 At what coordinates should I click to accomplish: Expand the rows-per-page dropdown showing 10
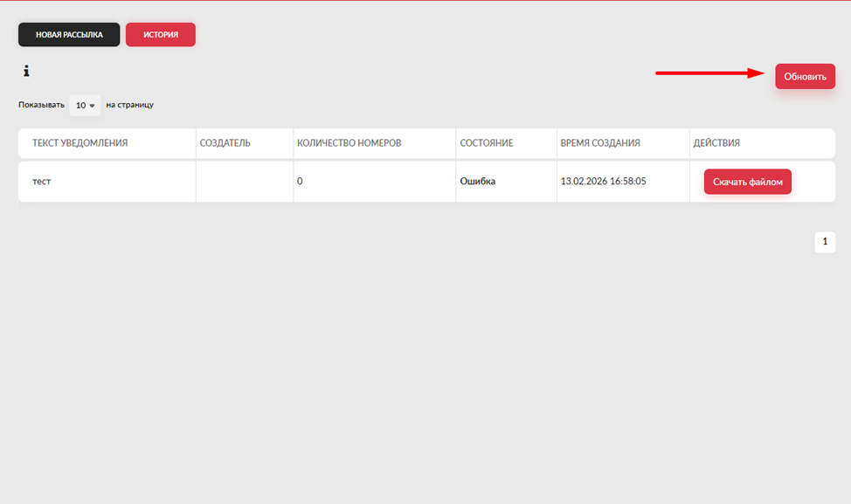pos(85,105)
